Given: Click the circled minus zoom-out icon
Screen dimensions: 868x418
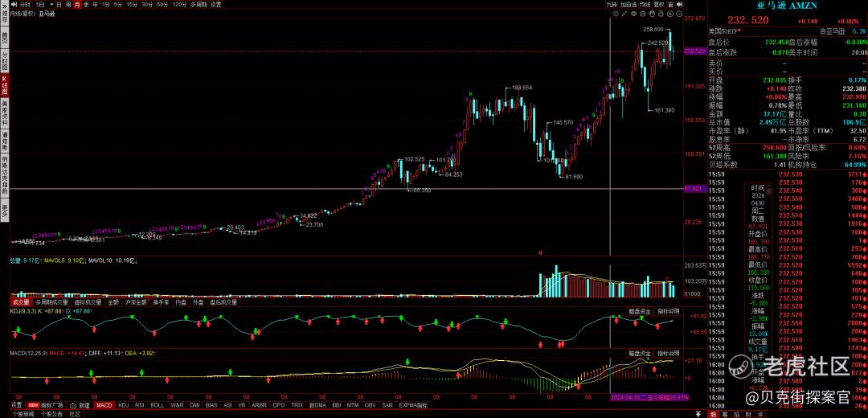Looking at the screenshot, I should click(x=679, y=14).
